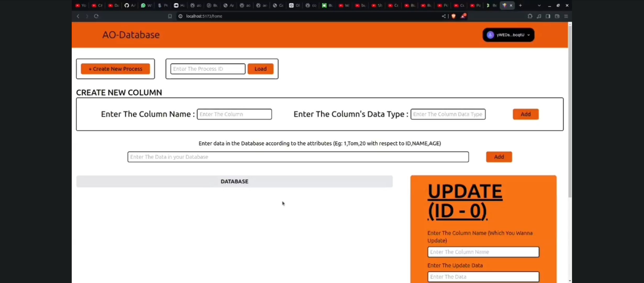Click the + Create New Process button
Viewport: 644px width, 283px height.
coord(115,69)
